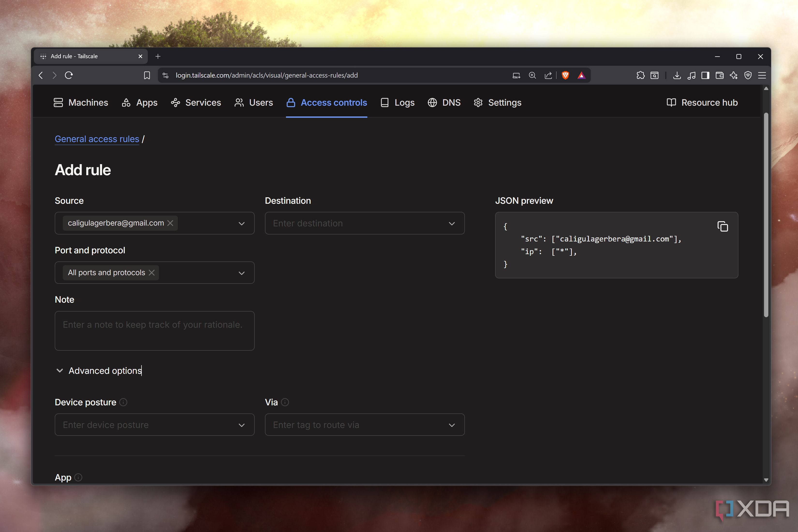This screenshot has height=532, width=798.
Task: Click the share icon in the address bar
Action: [548, 75]
